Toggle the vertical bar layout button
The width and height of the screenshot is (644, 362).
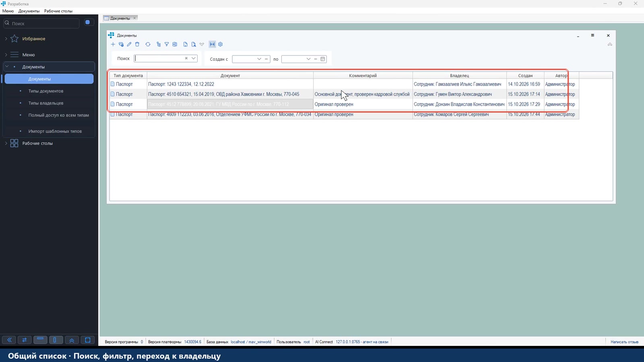coord(56,340)
